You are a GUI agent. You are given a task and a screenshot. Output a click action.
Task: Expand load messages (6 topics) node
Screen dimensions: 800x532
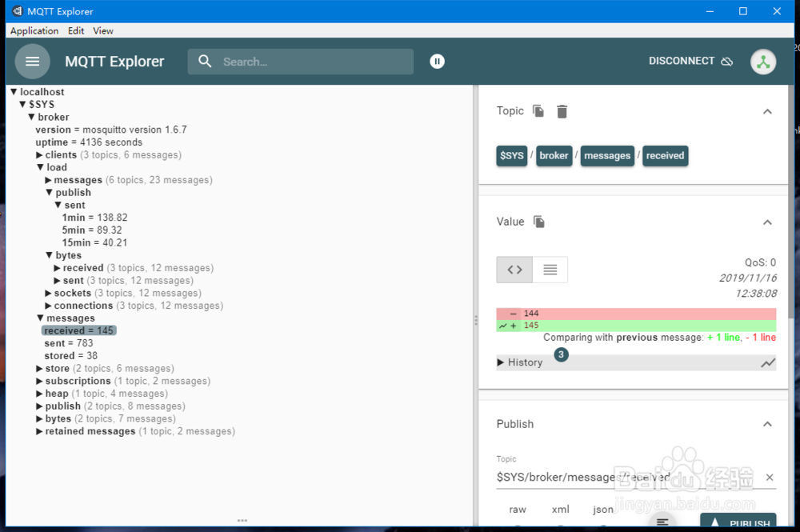click(48, 179)
